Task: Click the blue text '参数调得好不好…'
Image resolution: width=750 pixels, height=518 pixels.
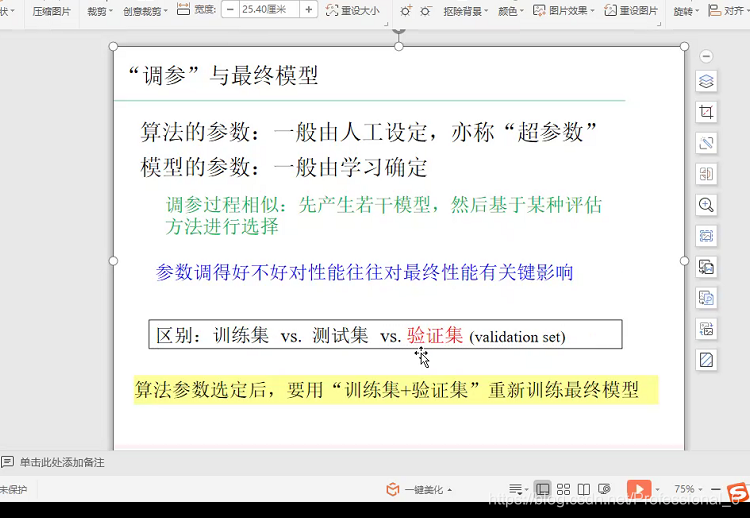Action: 364,273
